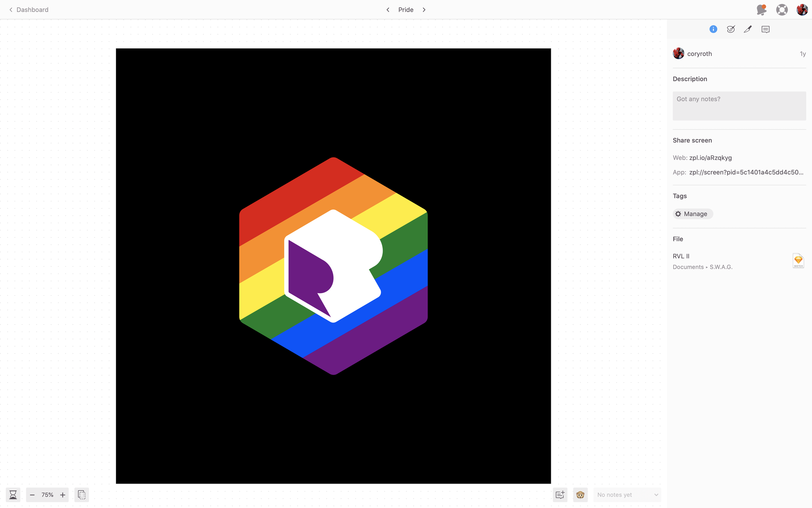Open version history hourglass icon
Viewport: 812px width, 508px height.
[13, 495]
